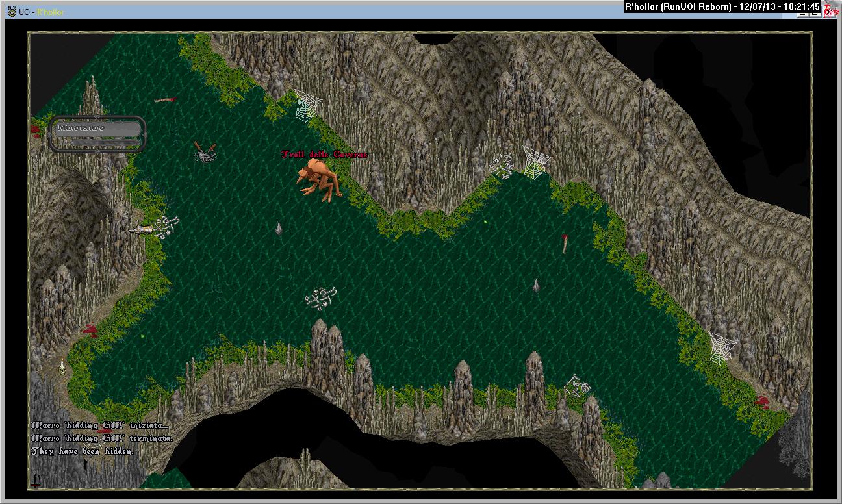Toggle the war mode sword icon bottom-left

[35, 480]
